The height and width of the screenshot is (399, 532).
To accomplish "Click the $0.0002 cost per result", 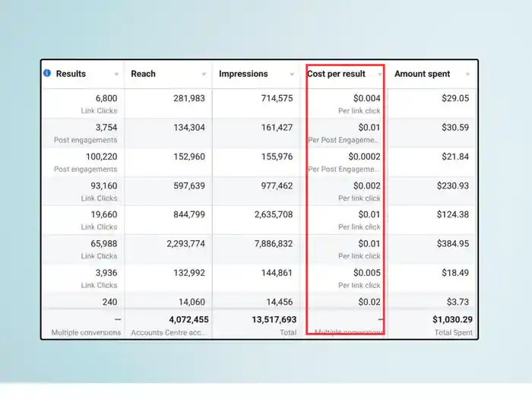I will [x=364, y=157].
